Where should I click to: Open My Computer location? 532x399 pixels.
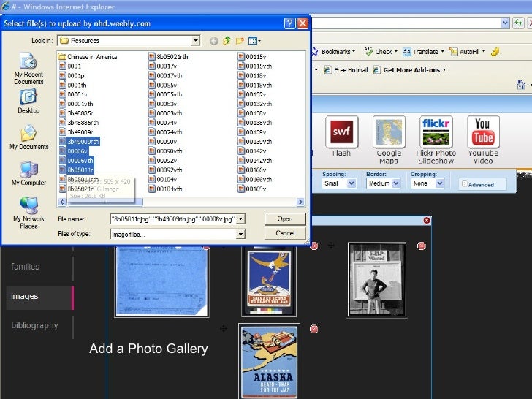28,173
